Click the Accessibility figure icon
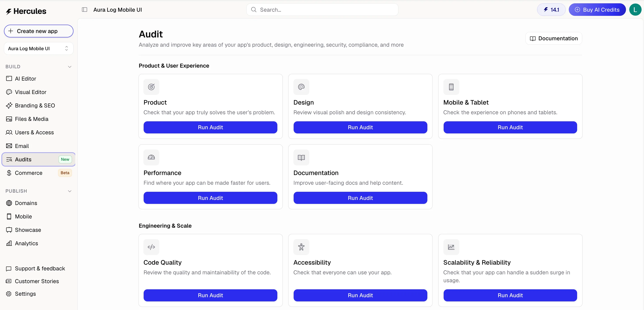Image resolution: width=644 pixels, height=310 pixels. tap(301, 247)
